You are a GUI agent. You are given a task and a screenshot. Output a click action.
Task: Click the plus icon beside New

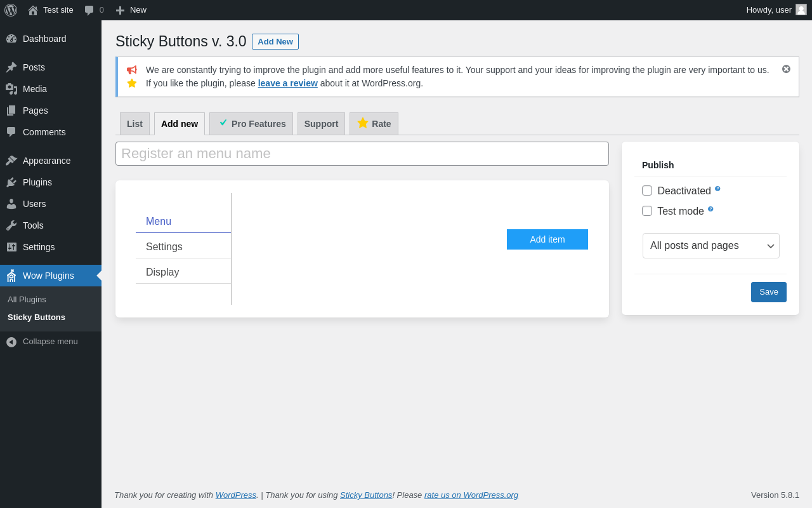[120, 10]
